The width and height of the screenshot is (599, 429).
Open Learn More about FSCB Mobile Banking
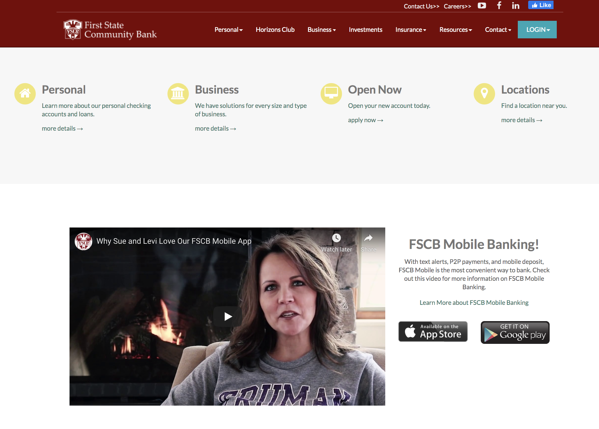point(474,303)
